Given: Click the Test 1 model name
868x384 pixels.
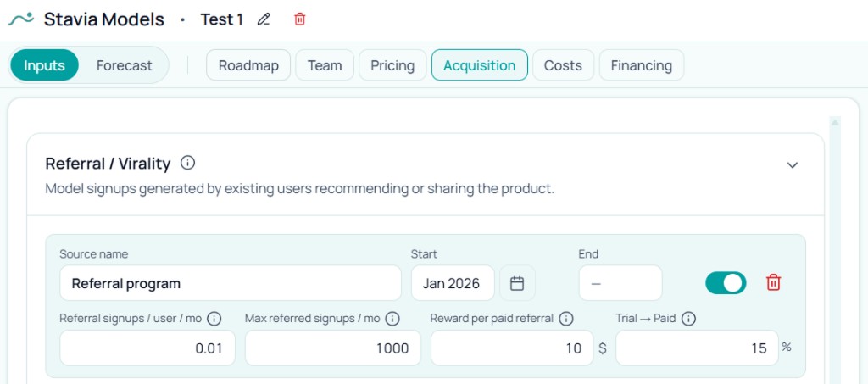Looking at the screenshot, I should point(221,19).
